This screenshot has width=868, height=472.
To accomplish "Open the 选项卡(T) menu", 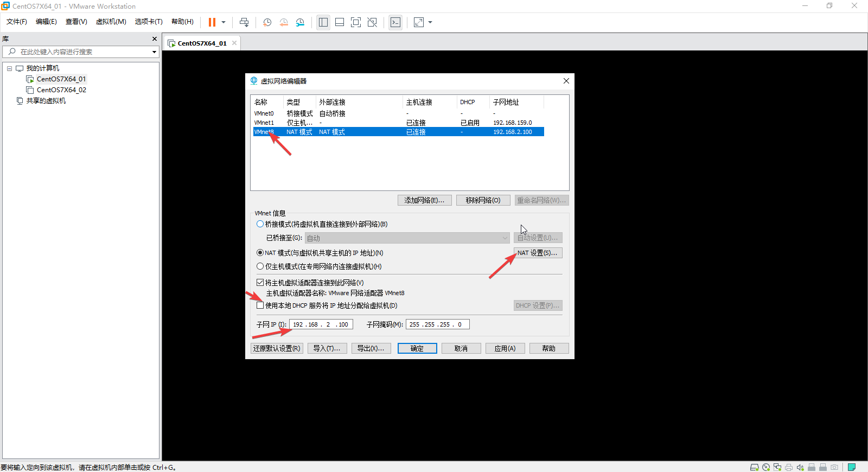I will (149, 22).
